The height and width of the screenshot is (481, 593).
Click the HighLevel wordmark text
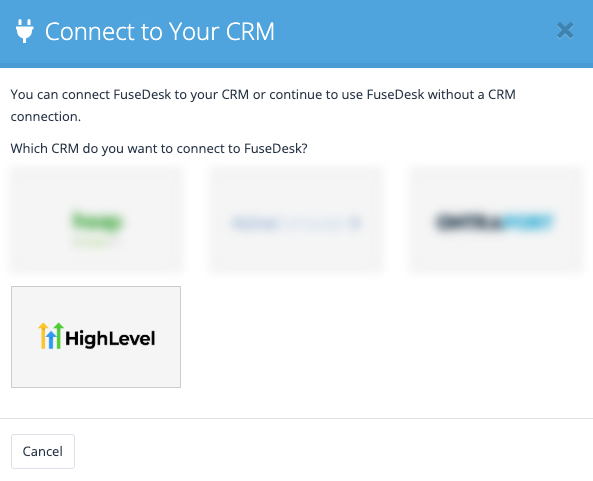pyautogui.click(x=110, y=338)
